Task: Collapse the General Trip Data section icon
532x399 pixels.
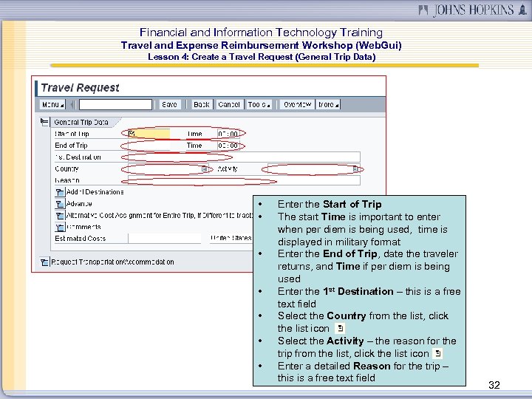Action: pyautogui.click(x=44, y=122)
